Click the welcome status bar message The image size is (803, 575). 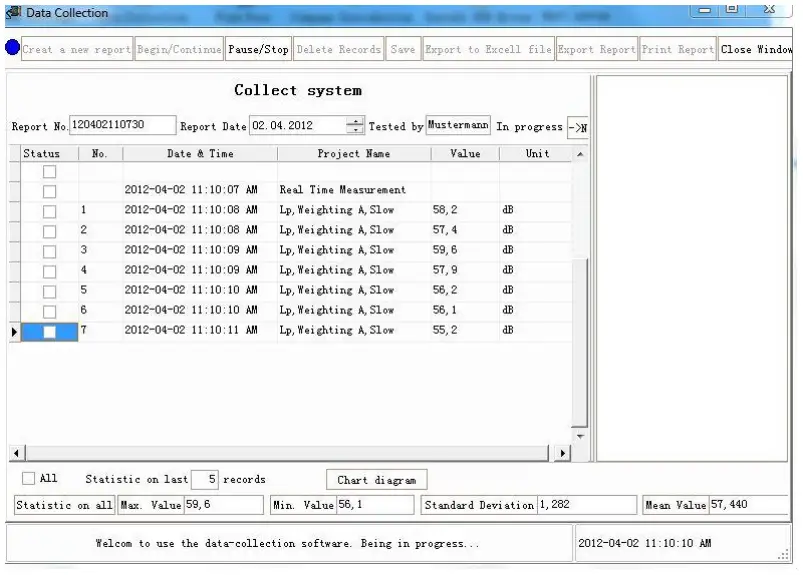tap(287, 543)
